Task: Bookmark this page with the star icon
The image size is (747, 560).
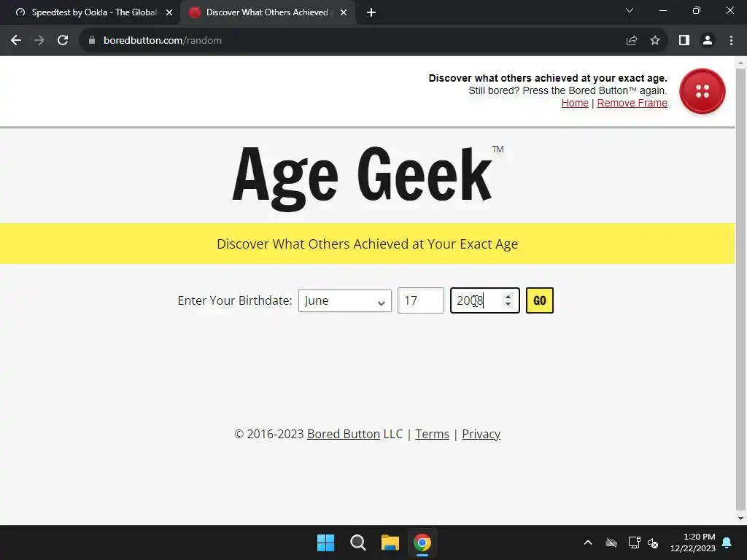Action: (x=655, y=41)
